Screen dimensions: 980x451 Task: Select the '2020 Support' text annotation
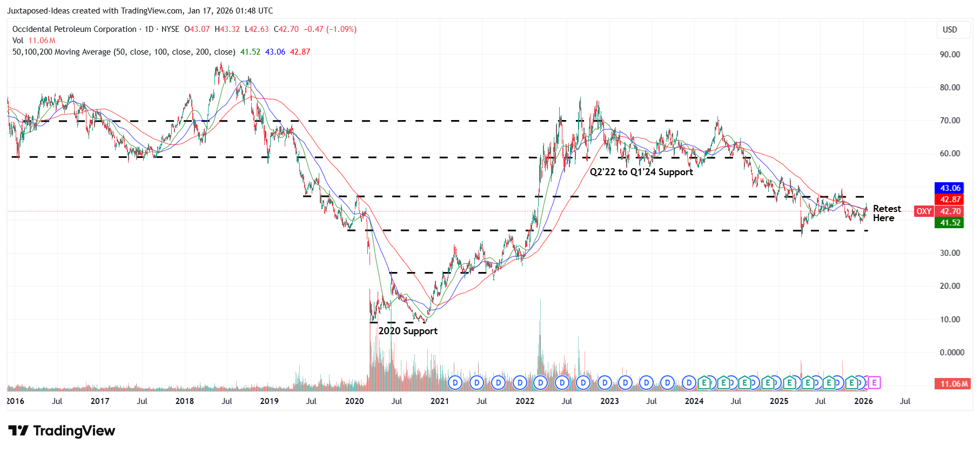tap(408, 331)
